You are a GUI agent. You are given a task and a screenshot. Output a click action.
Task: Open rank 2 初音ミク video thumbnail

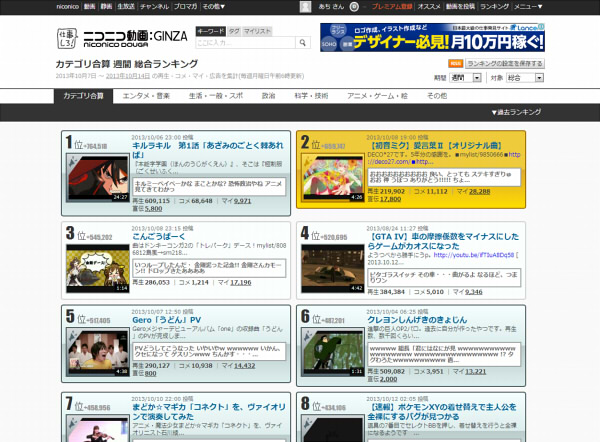(x=333, y=178)
